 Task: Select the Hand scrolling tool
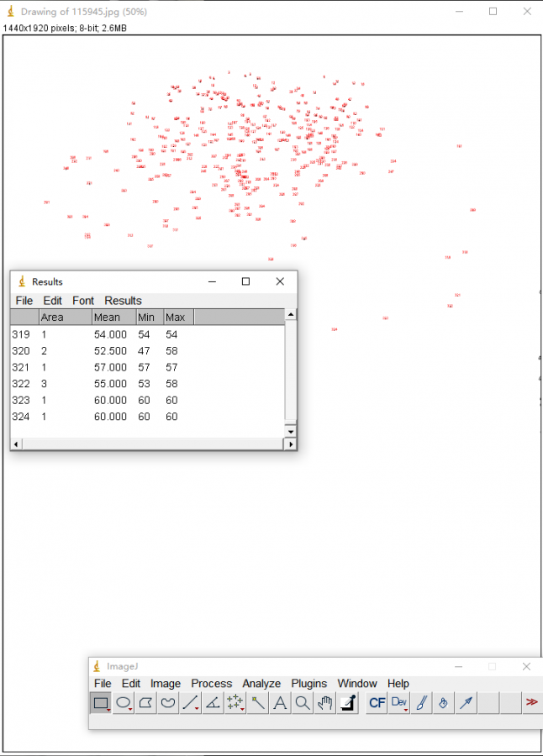(x=325, y=703)
